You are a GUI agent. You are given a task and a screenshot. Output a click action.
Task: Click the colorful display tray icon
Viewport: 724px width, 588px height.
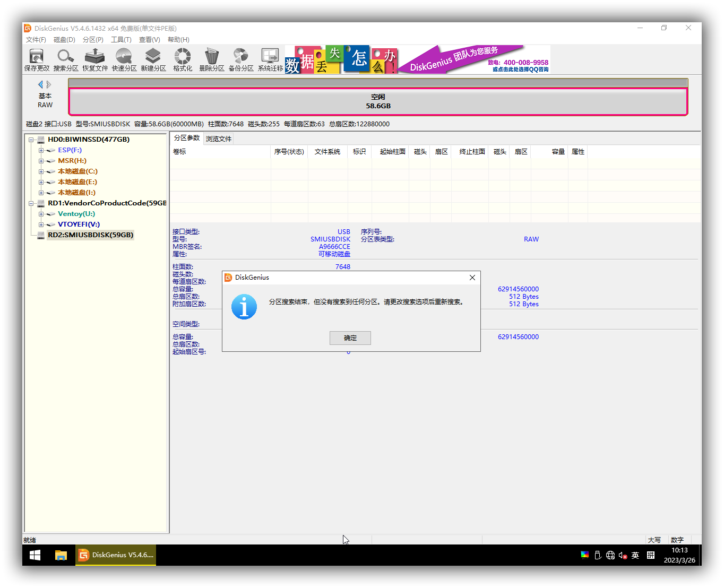(584, 555)
